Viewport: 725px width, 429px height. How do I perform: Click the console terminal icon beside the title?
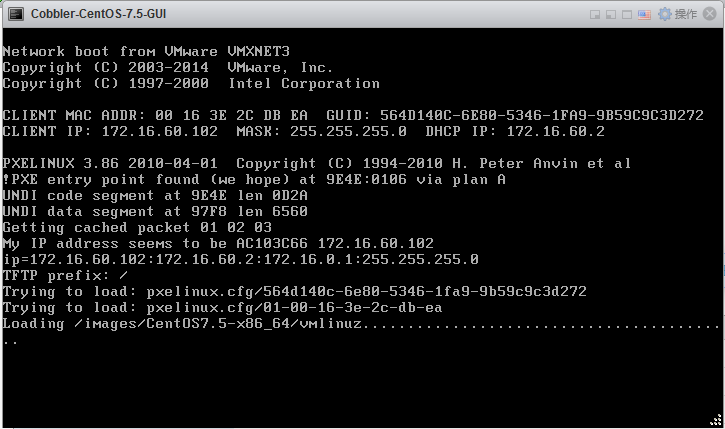16,14
